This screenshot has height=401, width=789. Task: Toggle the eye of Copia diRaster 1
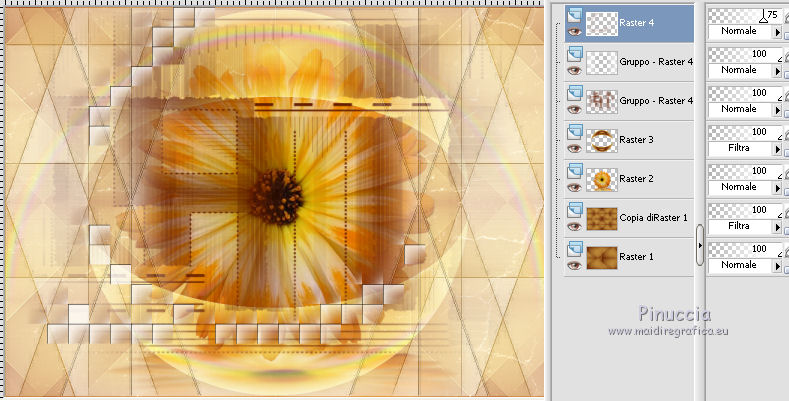pyautogui.click(x=574, y=226)
